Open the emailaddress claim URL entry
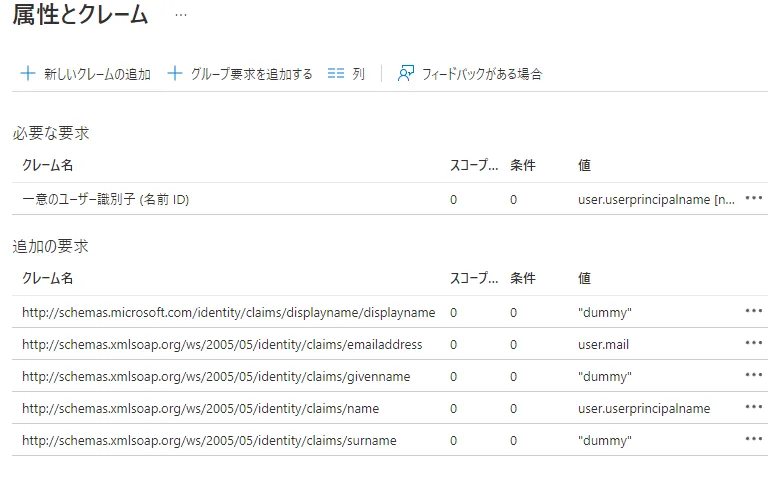The image size is (768, 497). pyautogui.click(x=222, y=344)
